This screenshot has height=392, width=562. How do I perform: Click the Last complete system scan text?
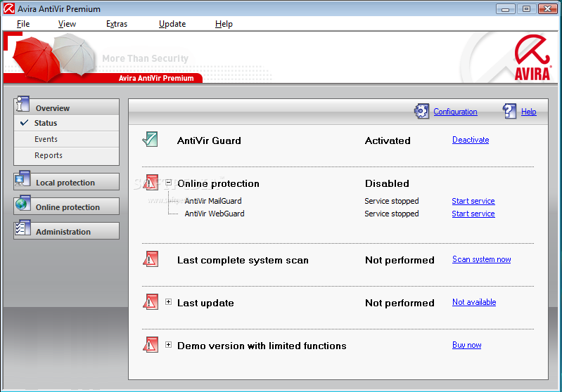pos(243,260)
